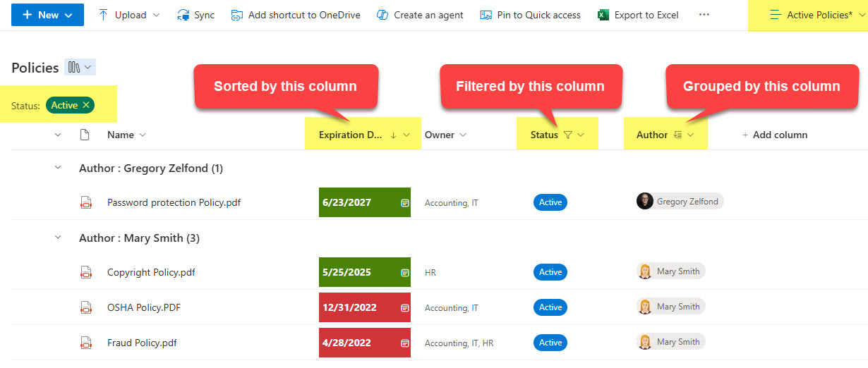Viewport: 868px width, 368px height.
Task: Open the Active Policies view switcher
Action: pos(817,15)
